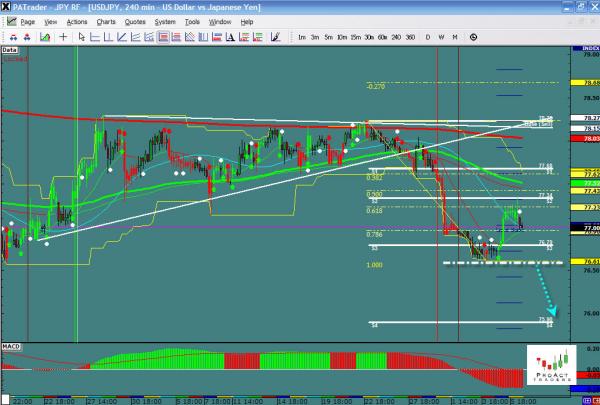Click the text annotation 'A' tool

pos(230,37)
